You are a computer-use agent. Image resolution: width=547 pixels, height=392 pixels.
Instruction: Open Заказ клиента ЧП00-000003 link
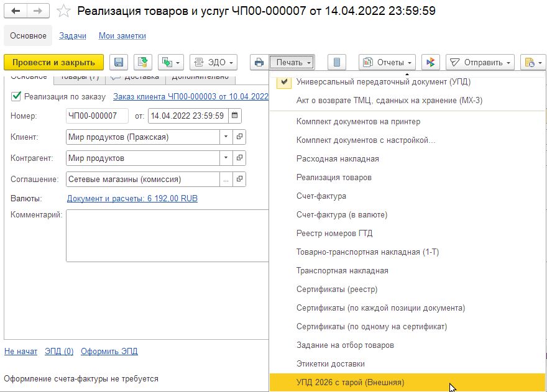click(191, 97)
